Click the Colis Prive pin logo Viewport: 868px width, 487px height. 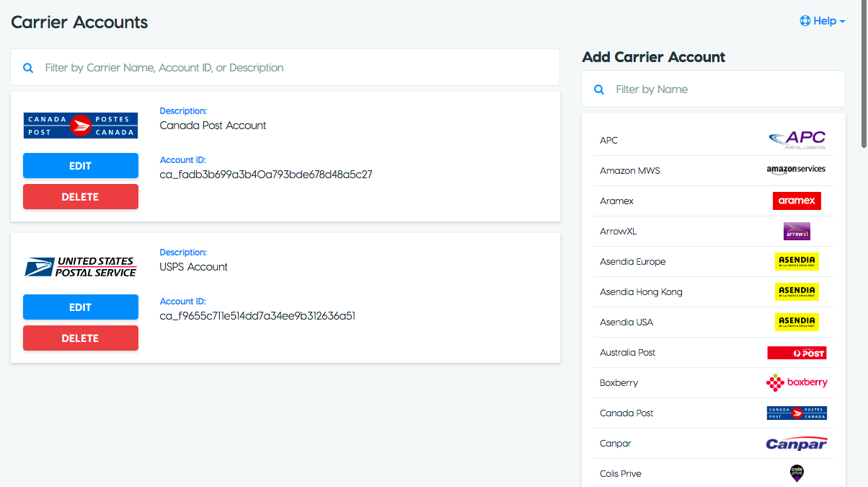797,473
